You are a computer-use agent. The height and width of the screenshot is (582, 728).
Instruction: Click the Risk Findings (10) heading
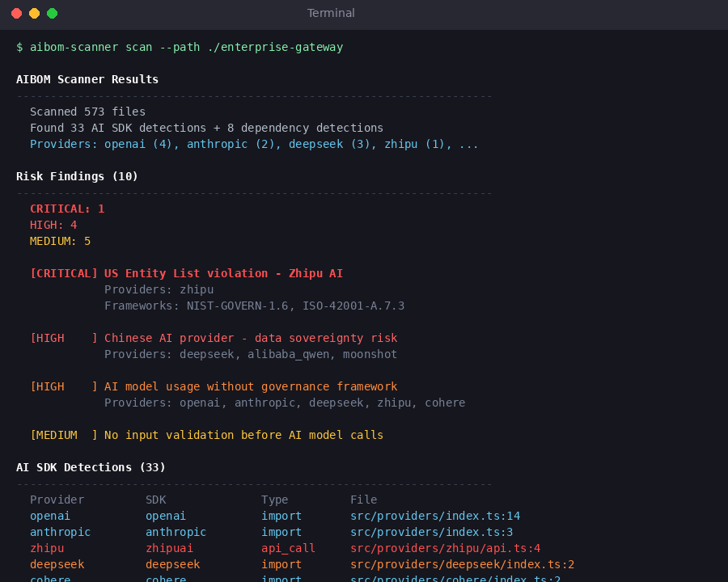pyautogui.click(x=77, y=176)
